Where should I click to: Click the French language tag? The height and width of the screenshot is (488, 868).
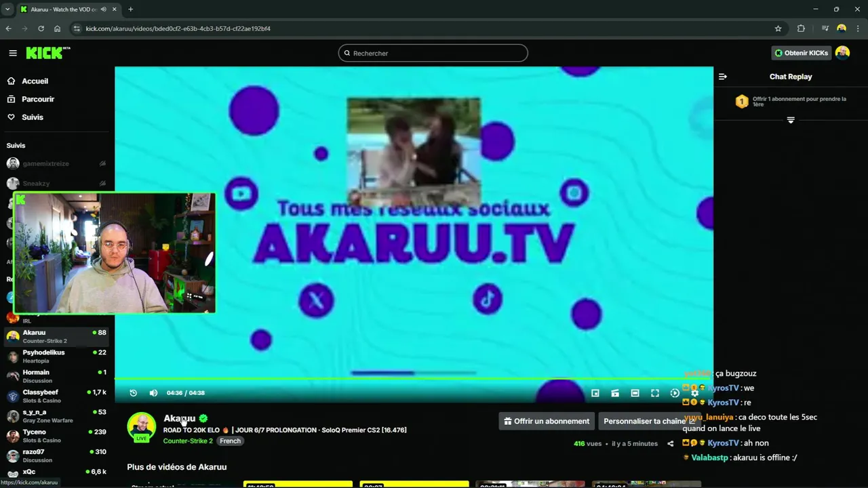click(230, 441)
